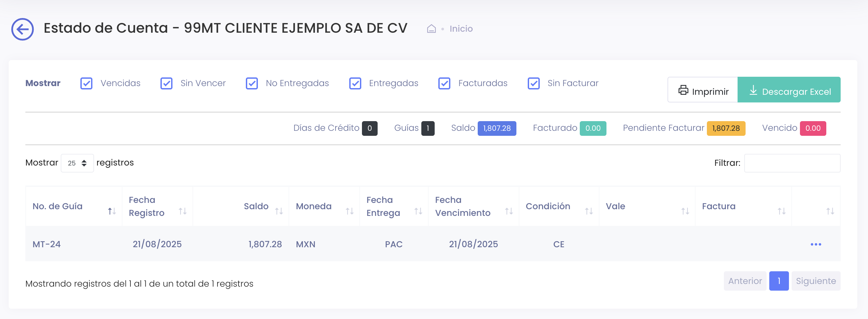Open the three-dot actions for row MT-24
This screenshot has height=319, width=868.
point(816,244)
